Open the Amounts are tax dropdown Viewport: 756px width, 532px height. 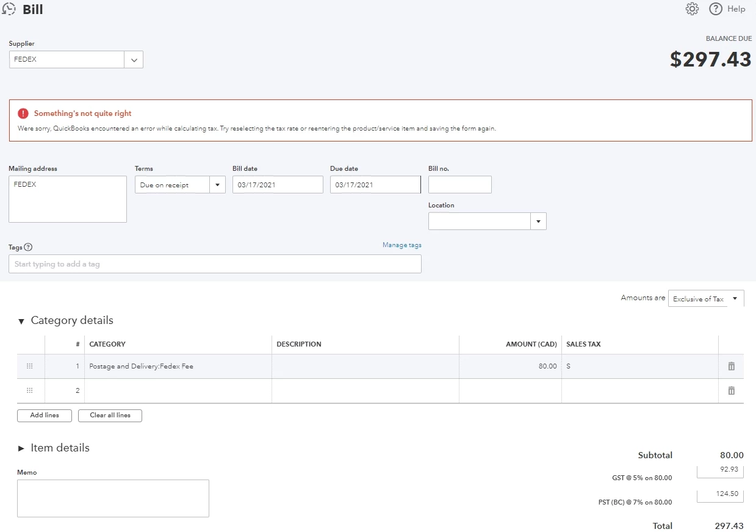click(706, 298)
